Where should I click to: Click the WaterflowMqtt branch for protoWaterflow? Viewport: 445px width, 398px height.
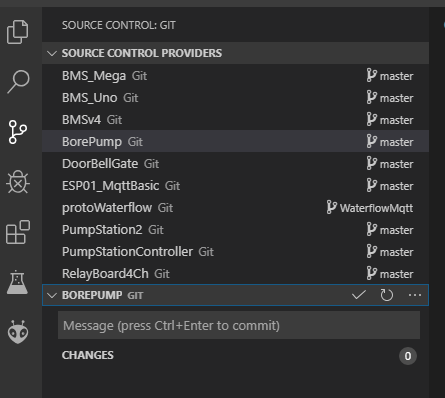(370, 208)
